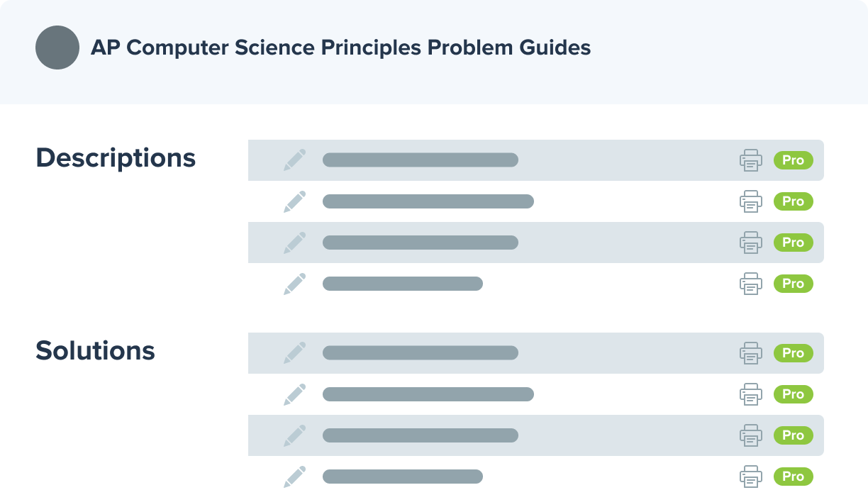Click the Pro badge in second Solutions row
Screen dimensions: 868x490
pos(794,394)
